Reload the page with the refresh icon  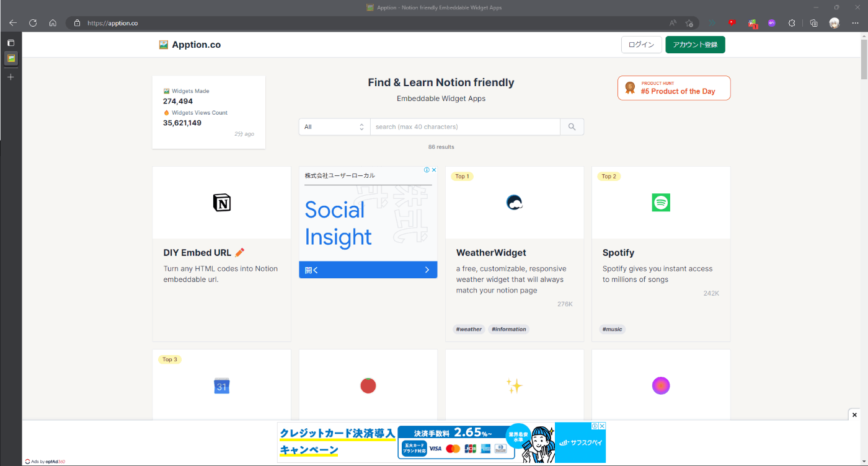coord(33,23)
